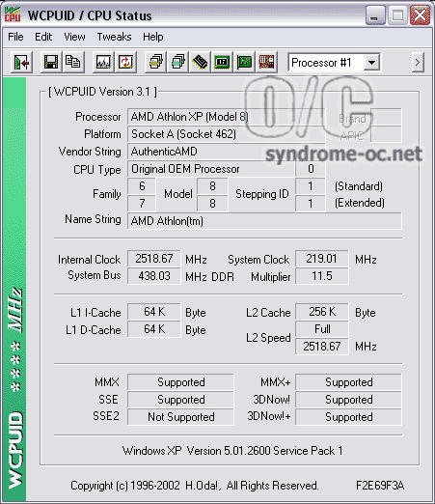Click the standard Family value 6
This screenshot has width=435, height=504.
142,186
